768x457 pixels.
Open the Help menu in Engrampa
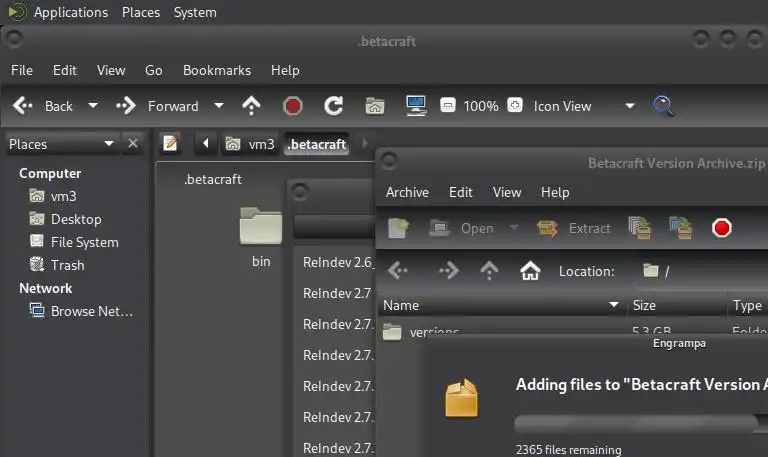[x=555, y=192]
